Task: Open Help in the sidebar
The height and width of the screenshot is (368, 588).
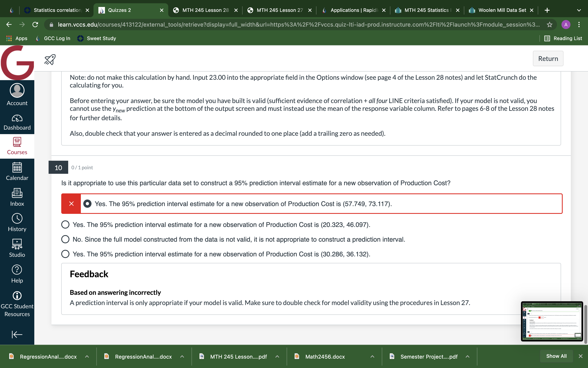Action: pyautogui.click(x=17, y=274)
